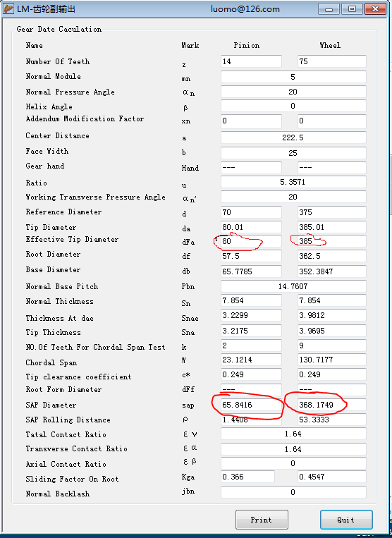Click the Wheel SAP Diameter 368.1749 field
The height and width of the screenshot is (538, 392).
pyautogui.click(x=331, y=405)
